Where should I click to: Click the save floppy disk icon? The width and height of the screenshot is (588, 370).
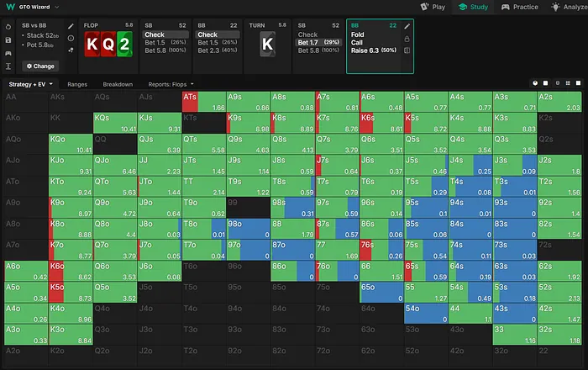pos(8,39)
